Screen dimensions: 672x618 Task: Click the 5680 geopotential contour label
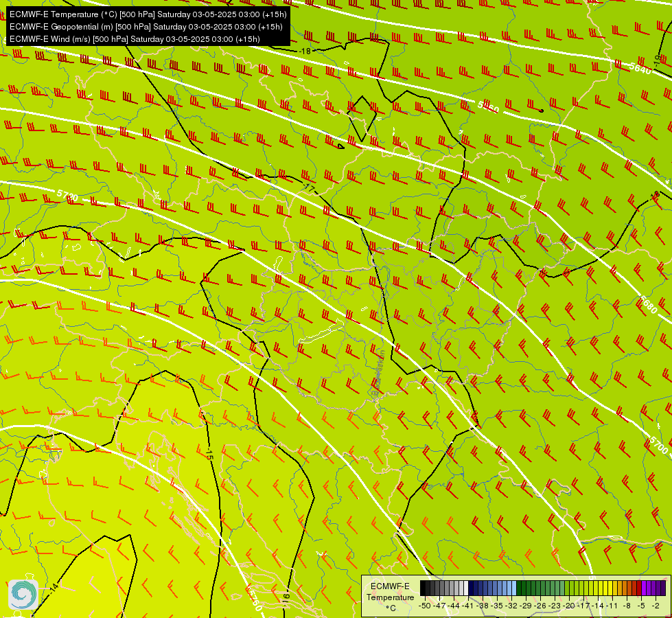coord(647,304)
